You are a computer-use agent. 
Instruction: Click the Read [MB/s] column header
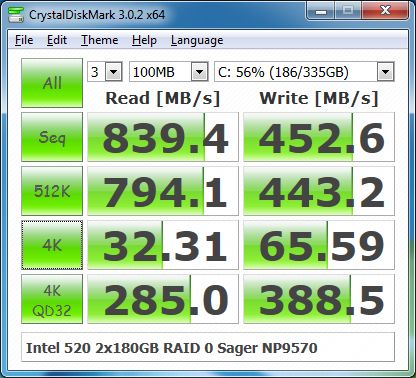pyautogui.click(x=163, y=98)
